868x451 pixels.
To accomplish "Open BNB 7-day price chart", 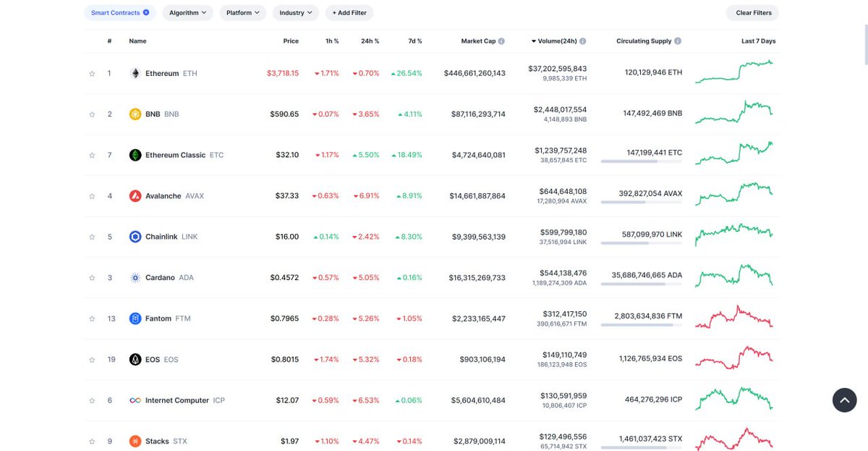I will [x=734, y=114].
